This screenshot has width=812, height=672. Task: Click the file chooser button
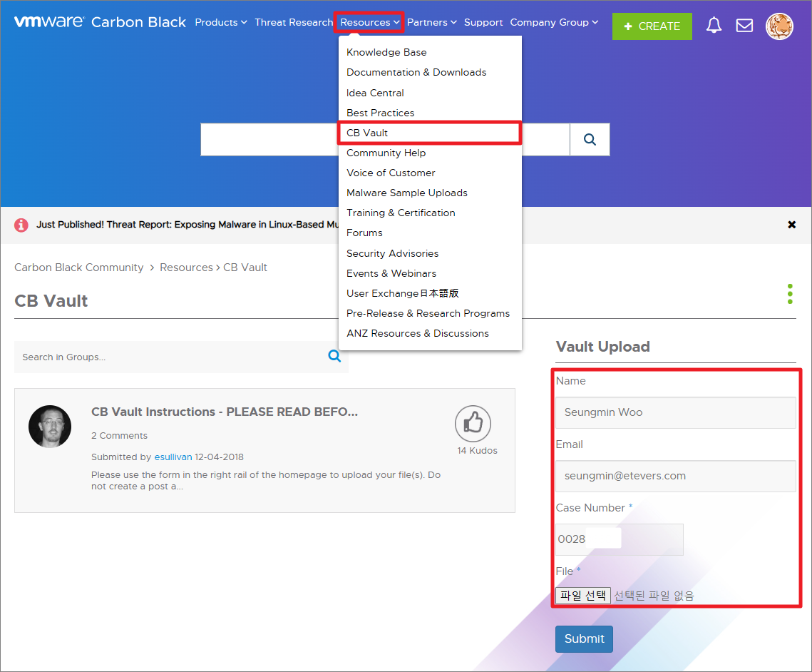(x=583, y=596)
